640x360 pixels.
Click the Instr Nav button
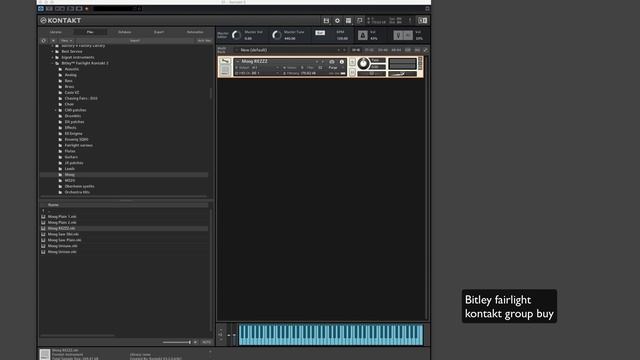tap(204, 40)
